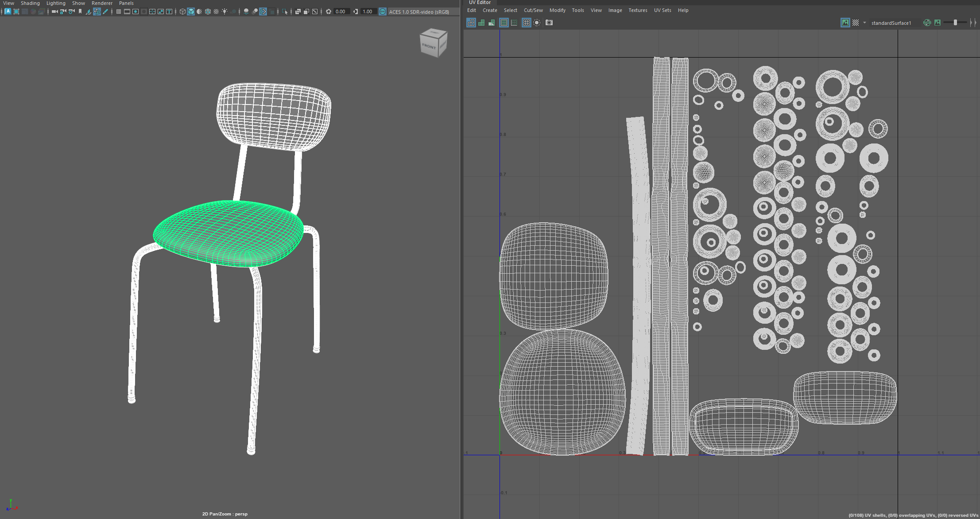Toggle the Lock camera icon
Screen dimensions: 980x519
62,12
